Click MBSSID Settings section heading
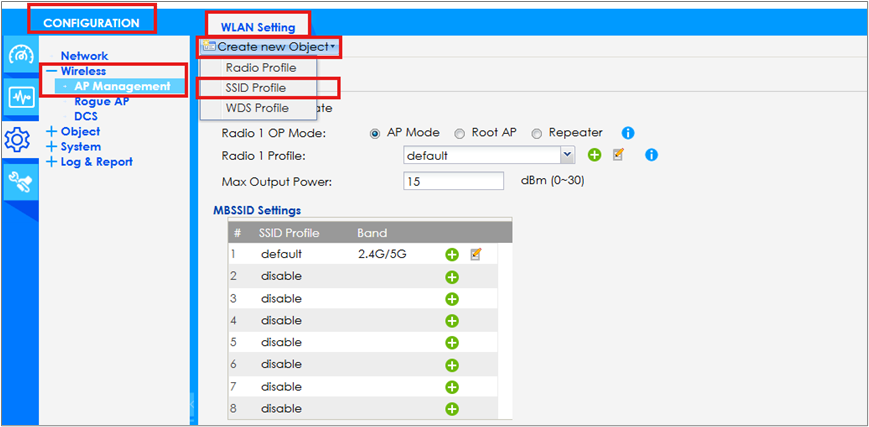Screen dimensions: 869x427 tap(257, 210)
